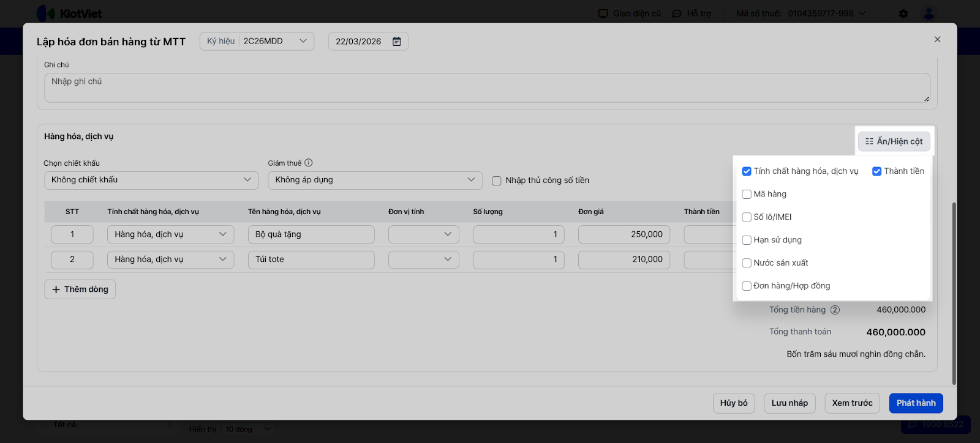The height and width of the screenshot is (443, 980).
Task: Open the user profile avatar icon
Action: (x=929, y=13)
